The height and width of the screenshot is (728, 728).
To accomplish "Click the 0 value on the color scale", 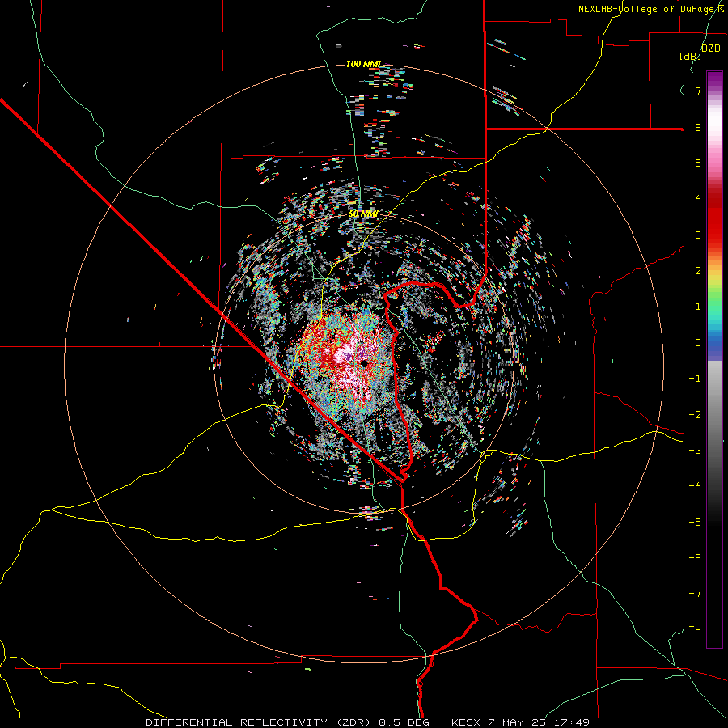I will [x=698, y=343].
